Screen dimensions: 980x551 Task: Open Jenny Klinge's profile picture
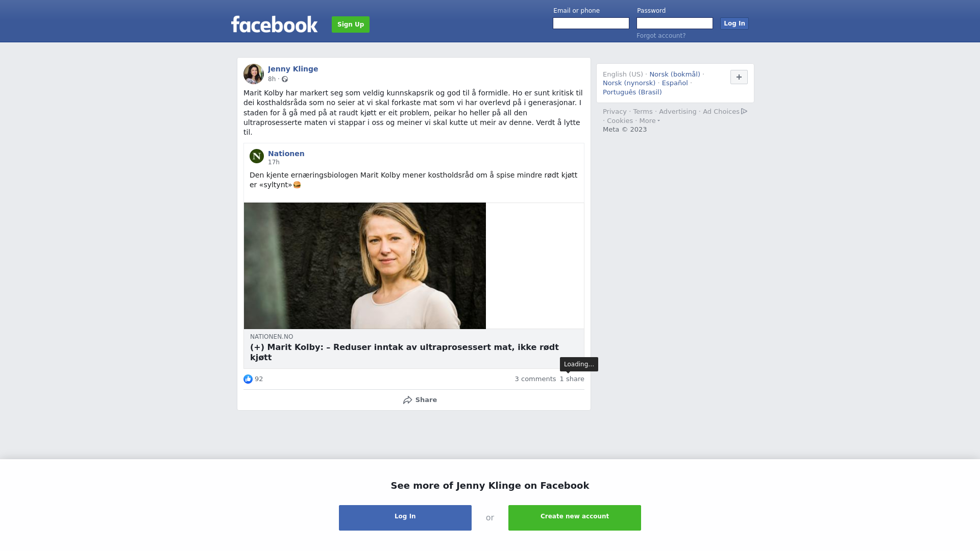click(x=254, y=74)
